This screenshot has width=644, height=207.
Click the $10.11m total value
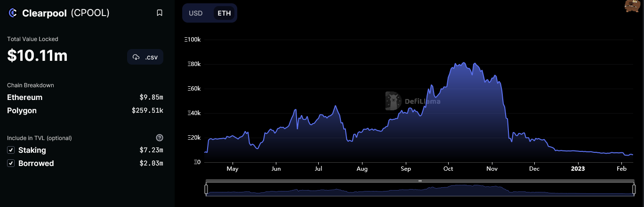37,56
